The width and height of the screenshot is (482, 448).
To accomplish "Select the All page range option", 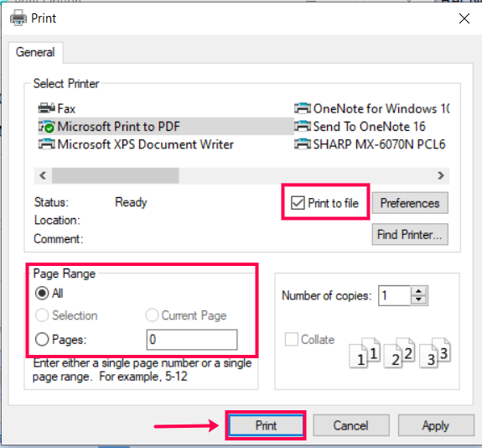I will pyautogui.click(x=42, y=294).
